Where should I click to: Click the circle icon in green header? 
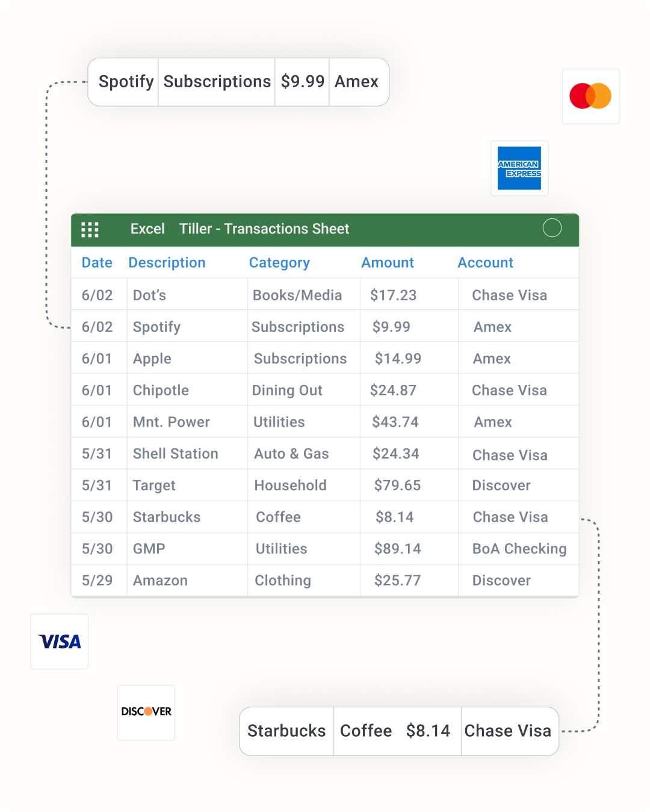coord(552,228)
